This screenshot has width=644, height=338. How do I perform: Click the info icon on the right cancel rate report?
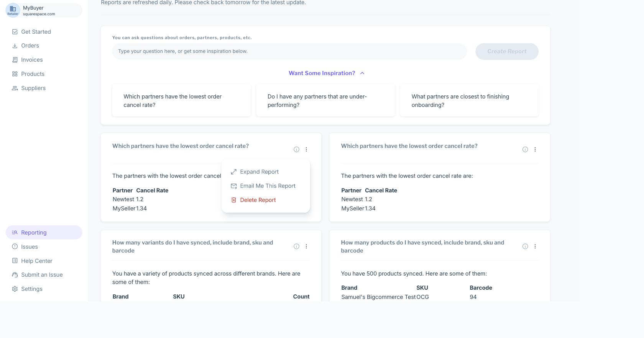click(x=525, y=149)
